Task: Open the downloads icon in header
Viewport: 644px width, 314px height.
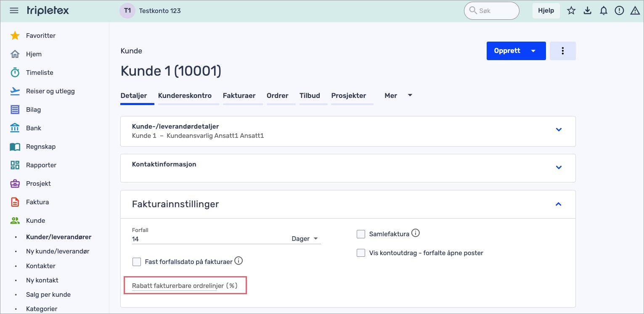Action: pyautogui.click(x=588, y=11)
